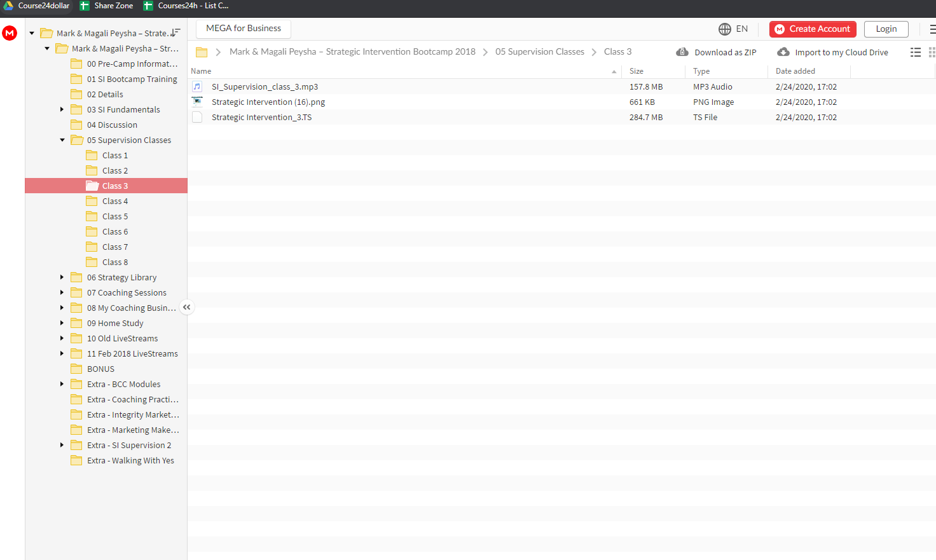This screenshot has width=936, height=560.
Task: Open Class 5 folder in tree
Action: (x=115, y=216)
